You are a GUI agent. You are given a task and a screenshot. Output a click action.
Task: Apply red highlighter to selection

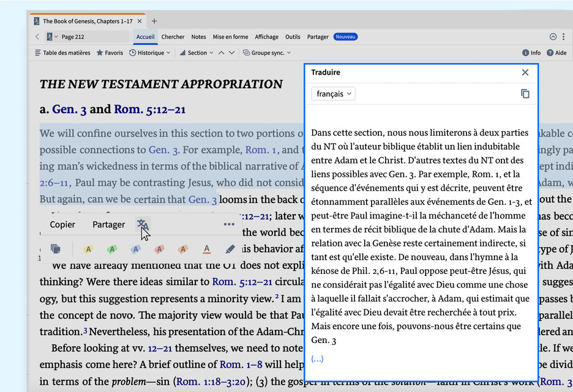point(159,249)
